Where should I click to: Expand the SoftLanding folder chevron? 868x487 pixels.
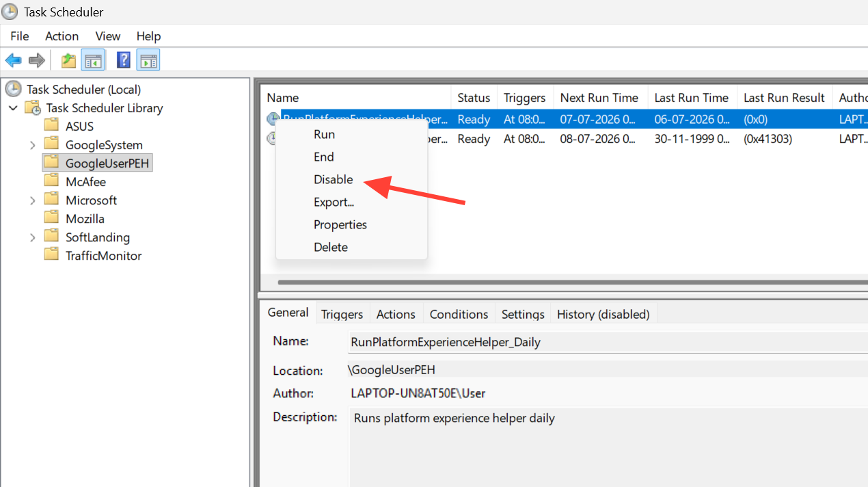tap(33, 237)
